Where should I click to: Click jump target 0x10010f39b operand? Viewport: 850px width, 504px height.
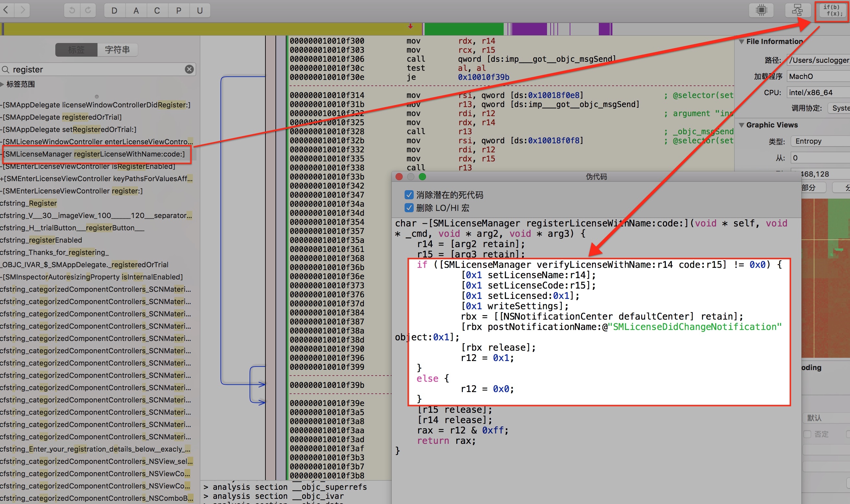click(484, 77)
